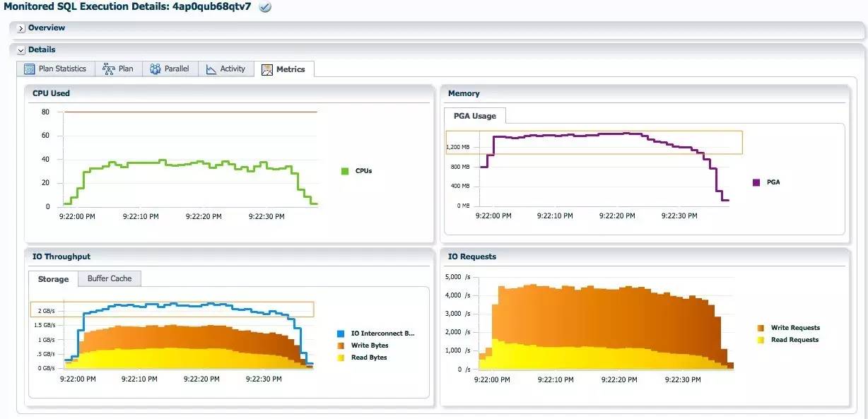
Task: Click the purple PGA legend swatch
Action: coord(756,182)
